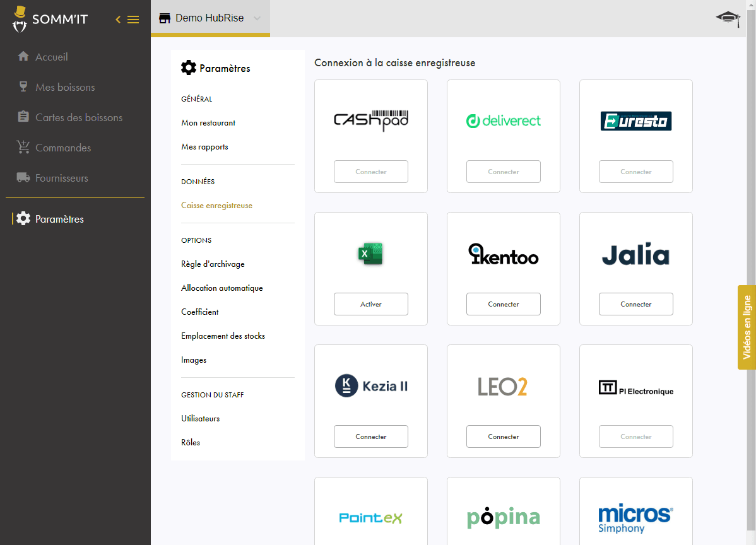Click the Micros Simphony logo
Image resolution: width=756 pixels, height=545 pixels.
point(636,519)
